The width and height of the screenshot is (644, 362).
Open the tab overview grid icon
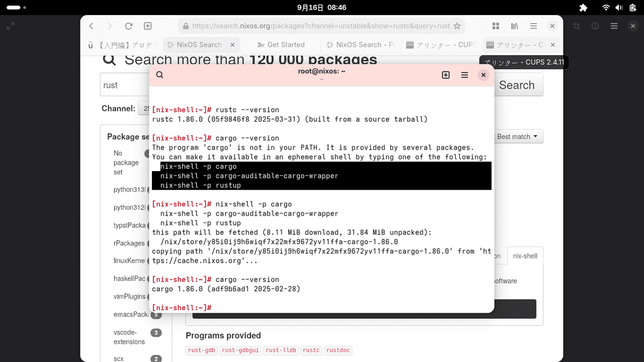[495, 25]
